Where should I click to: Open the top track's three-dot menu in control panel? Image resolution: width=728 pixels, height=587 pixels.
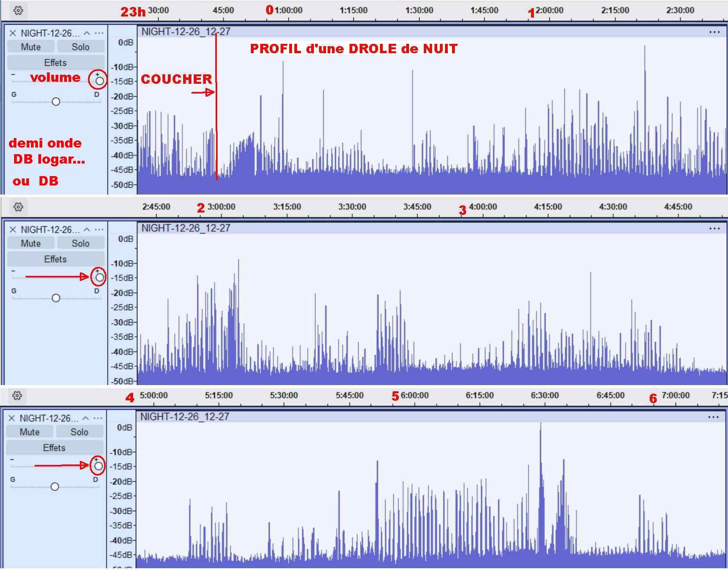99,33
